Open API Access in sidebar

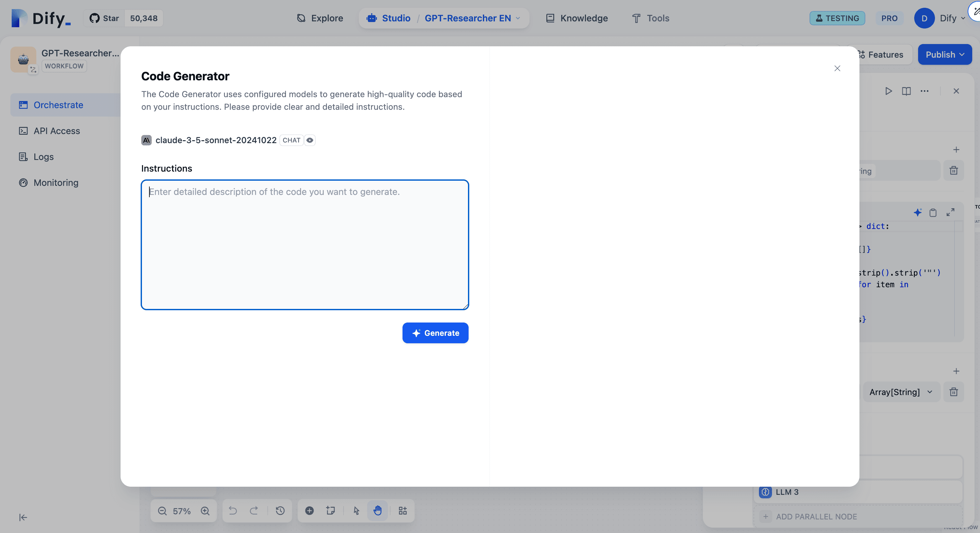coord(57,131)
